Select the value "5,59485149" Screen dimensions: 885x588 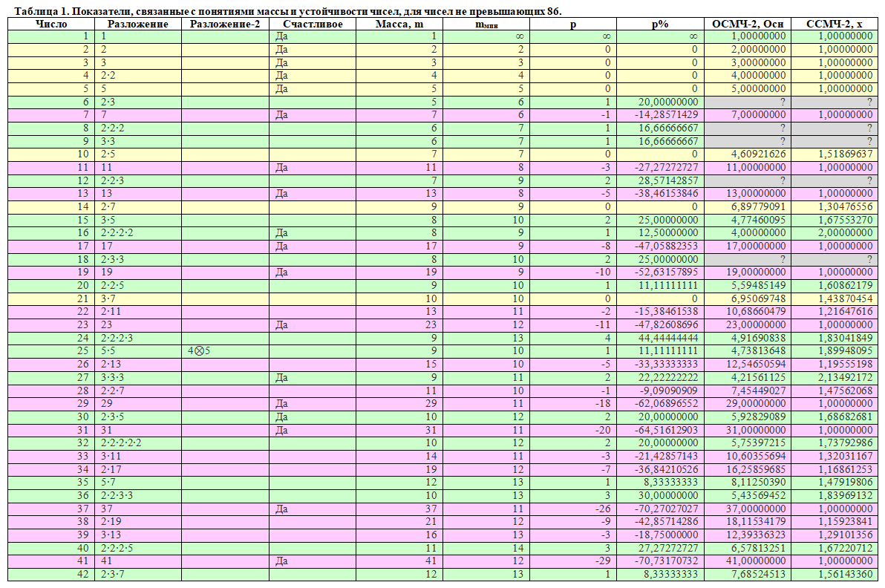point(758,286)
